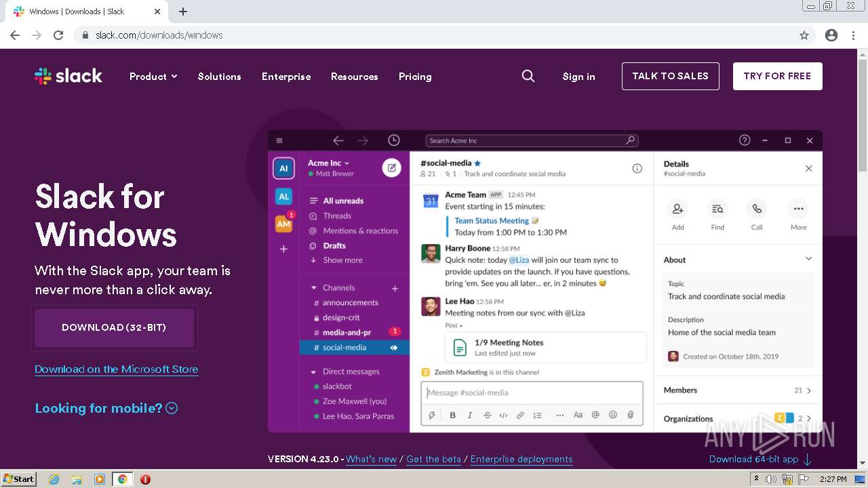Open the Solutions menu item
Image resolution: width=868 pixels, height=488 pixels.
[x=219, y=77]
